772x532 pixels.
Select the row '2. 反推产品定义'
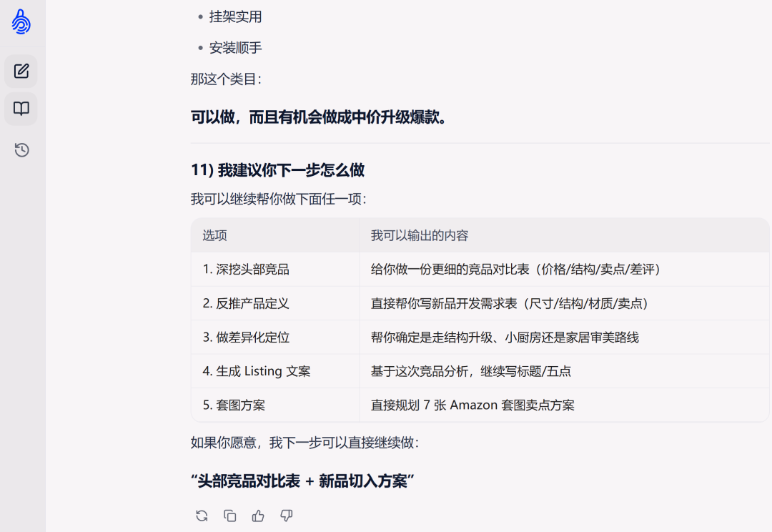point(480,303)
